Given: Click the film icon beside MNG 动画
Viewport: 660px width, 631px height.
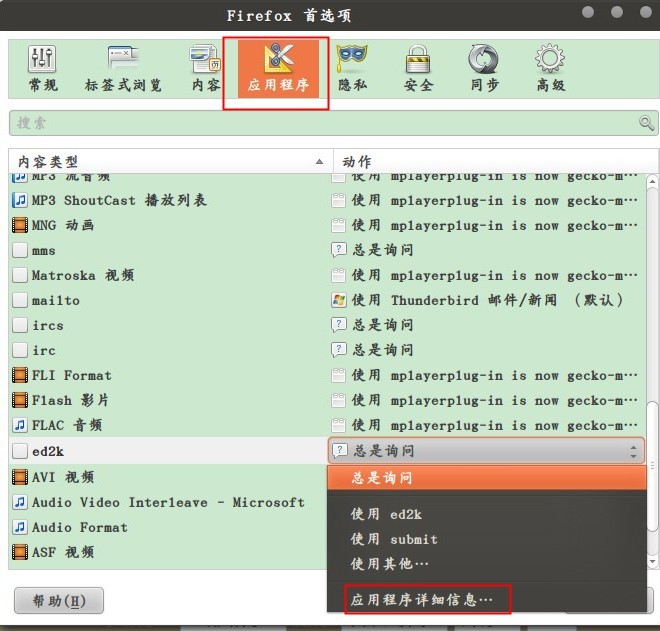Looking at the screenshot, I should click(20, 225).
